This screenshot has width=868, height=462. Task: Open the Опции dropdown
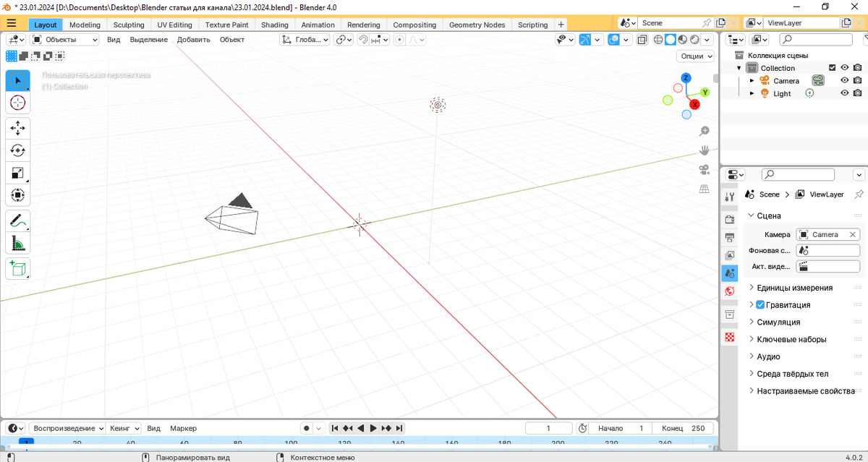pos(696,56)
